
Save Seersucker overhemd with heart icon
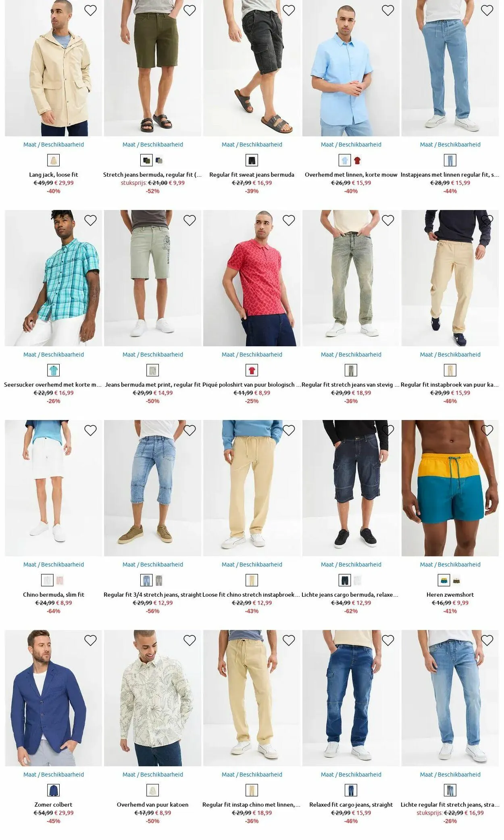(90, 220)
